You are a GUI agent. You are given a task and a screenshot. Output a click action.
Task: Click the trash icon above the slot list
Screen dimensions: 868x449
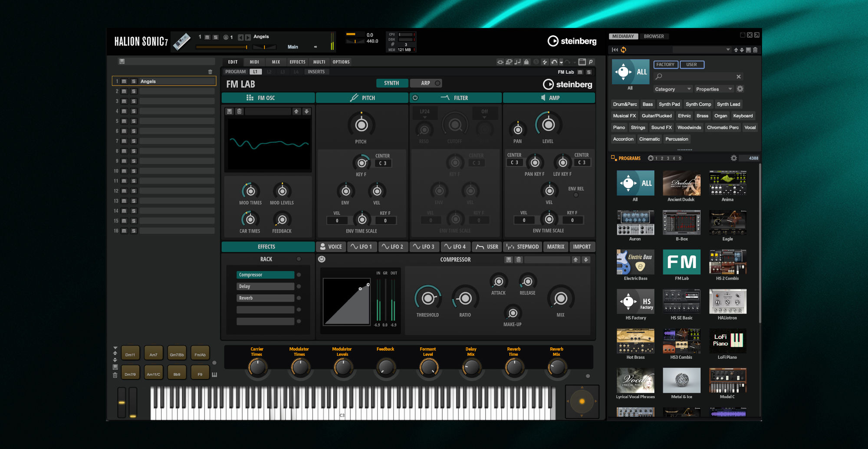(210, 72)
